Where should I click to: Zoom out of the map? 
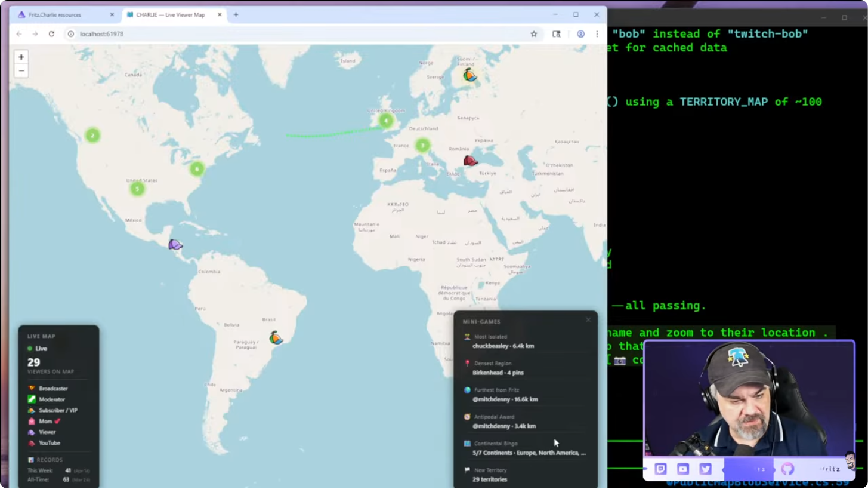pos(21,71)
